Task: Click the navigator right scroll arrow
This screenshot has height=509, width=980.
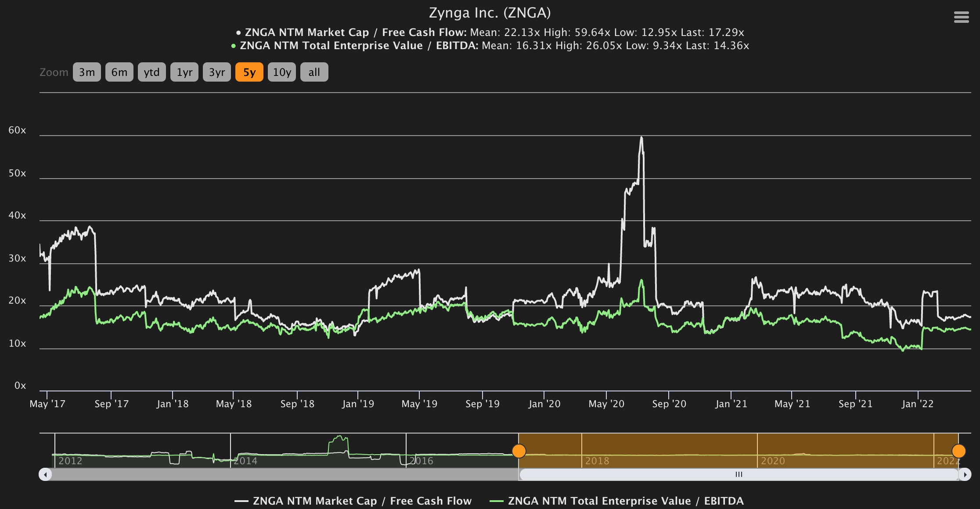Action: [x=965, y=474]
